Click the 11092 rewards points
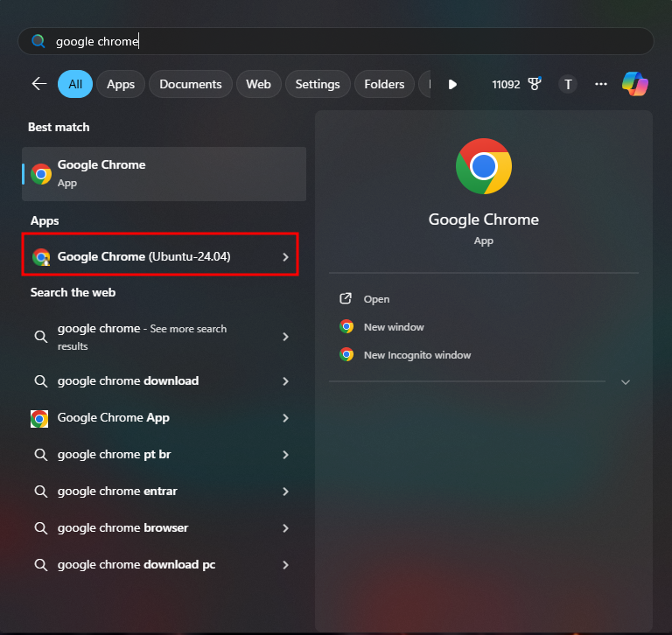Screen dimensions: 672x635 click(x=506, y=85)
